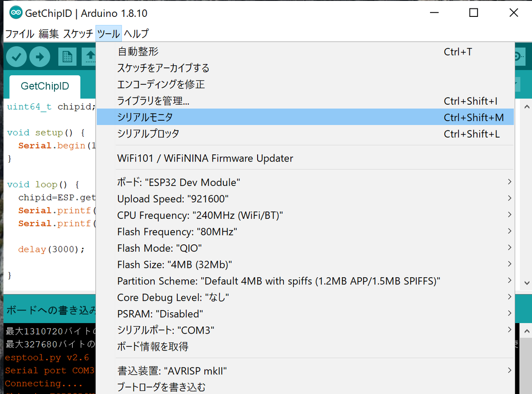Open the ファイル menu
This screenshot has width=532, height=394.
[x=20, y=33]
